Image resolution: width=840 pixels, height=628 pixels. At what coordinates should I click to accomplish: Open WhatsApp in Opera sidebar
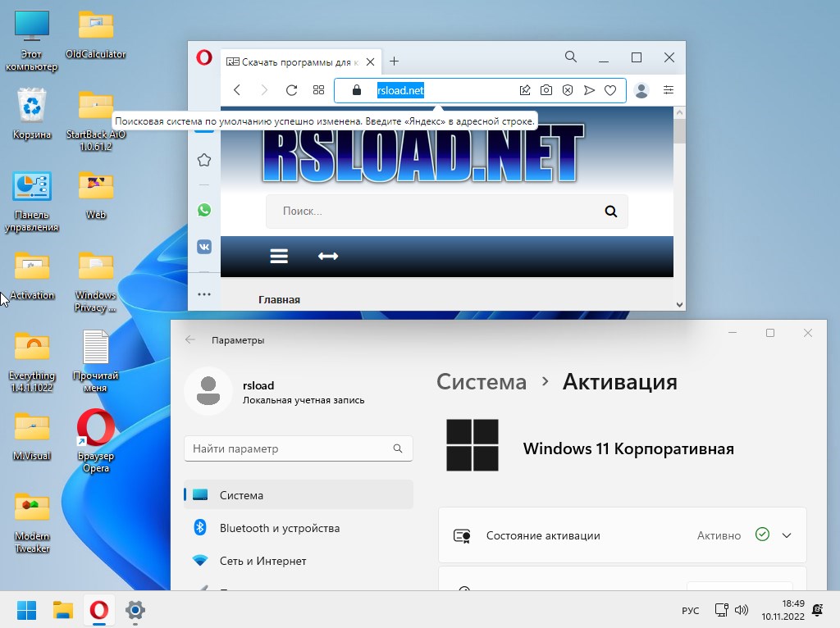pos(204,210)
